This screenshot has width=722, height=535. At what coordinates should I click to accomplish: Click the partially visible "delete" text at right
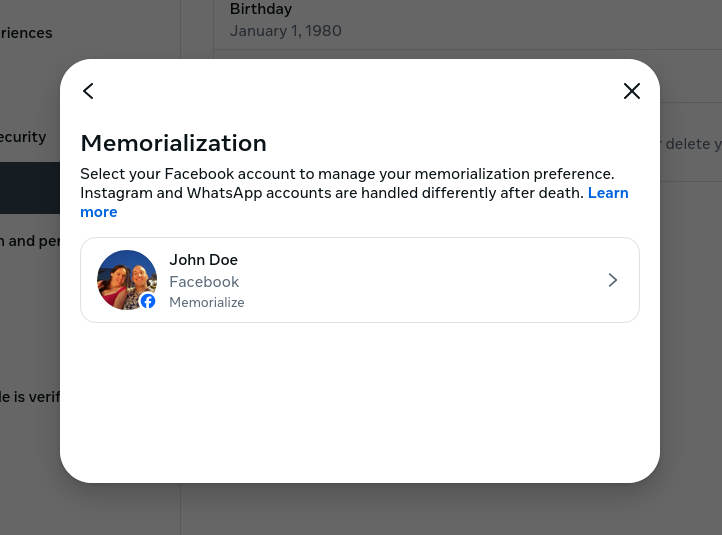(x=690, y=144)
